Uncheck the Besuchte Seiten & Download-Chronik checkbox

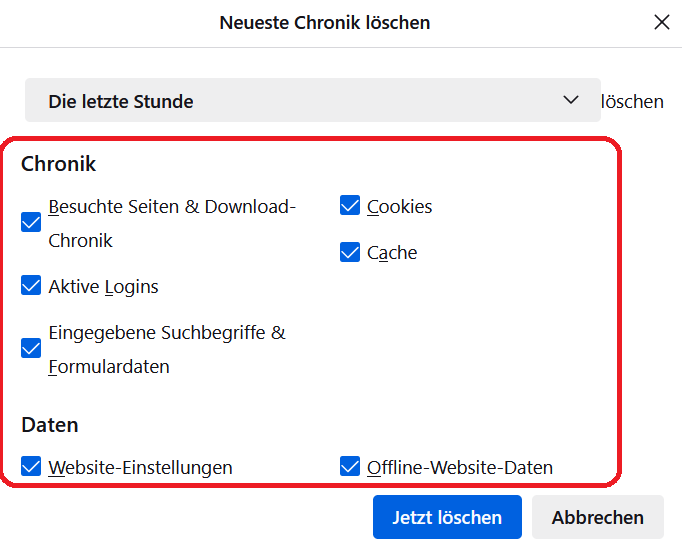tap(31, 223)
